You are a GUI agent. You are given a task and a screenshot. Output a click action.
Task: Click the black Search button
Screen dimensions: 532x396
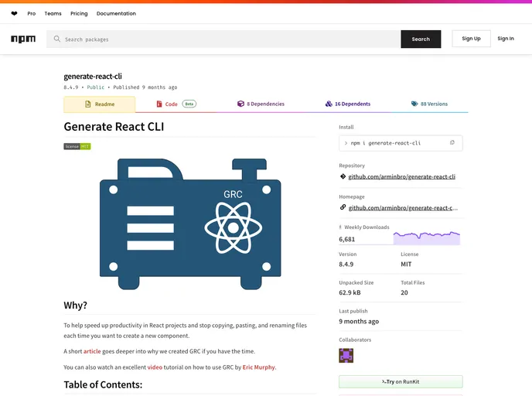click(421, 39)
